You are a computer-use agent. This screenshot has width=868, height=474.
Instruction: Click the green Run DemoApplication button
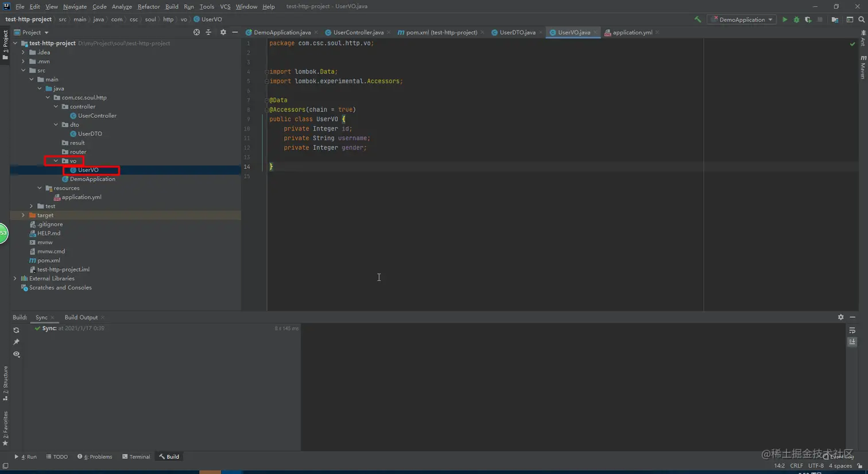tap(785, 20)
